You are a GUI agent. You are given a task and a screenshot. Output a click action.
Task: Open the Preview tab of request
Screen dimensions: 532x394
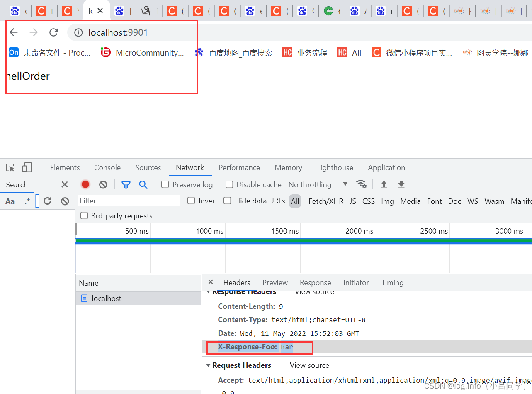pyautogui.click(x=275, y=283)
